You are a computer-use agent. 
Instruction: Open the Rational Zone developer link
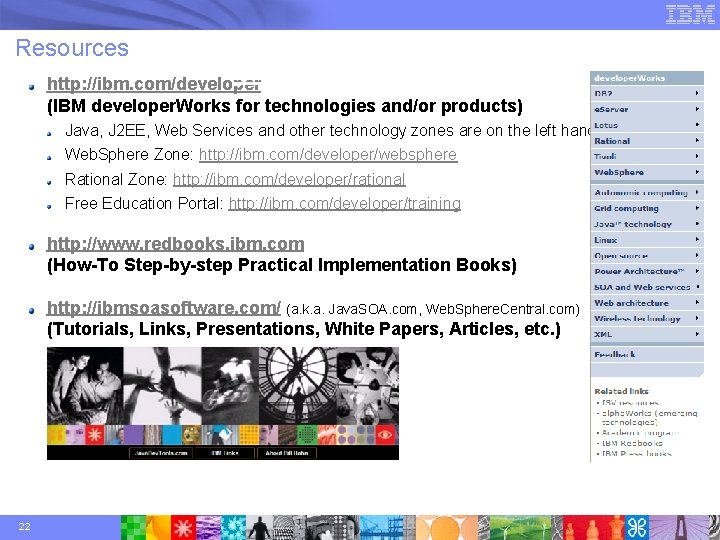(289, 179)
